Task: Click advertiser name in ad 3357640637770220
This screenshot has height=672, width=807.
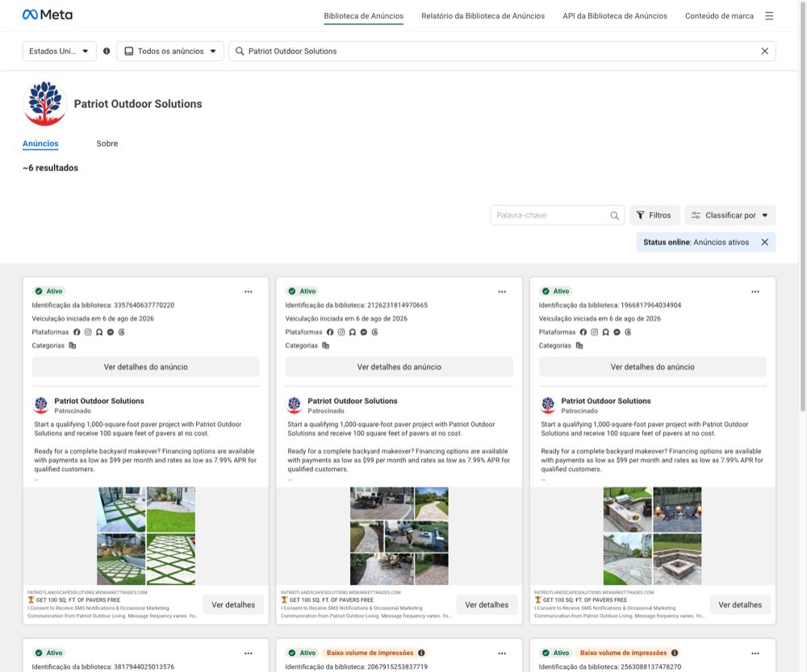Action: 99,401
